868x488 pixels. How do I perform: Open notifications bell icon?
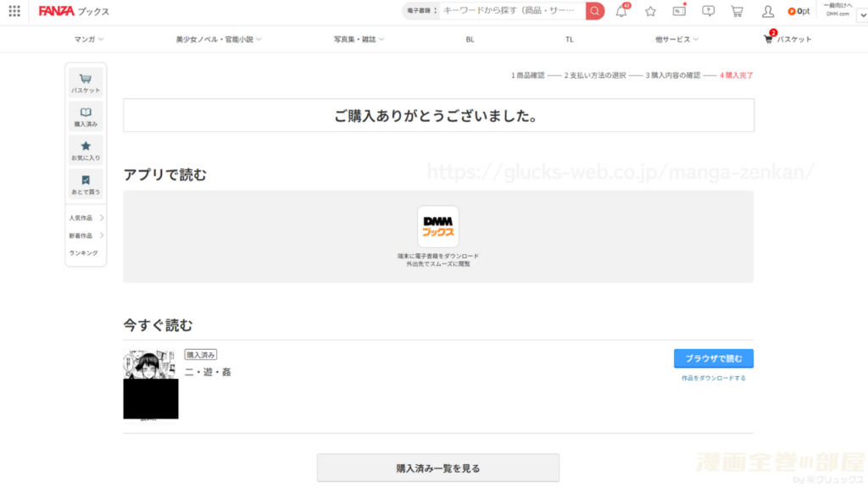point(621,11)
